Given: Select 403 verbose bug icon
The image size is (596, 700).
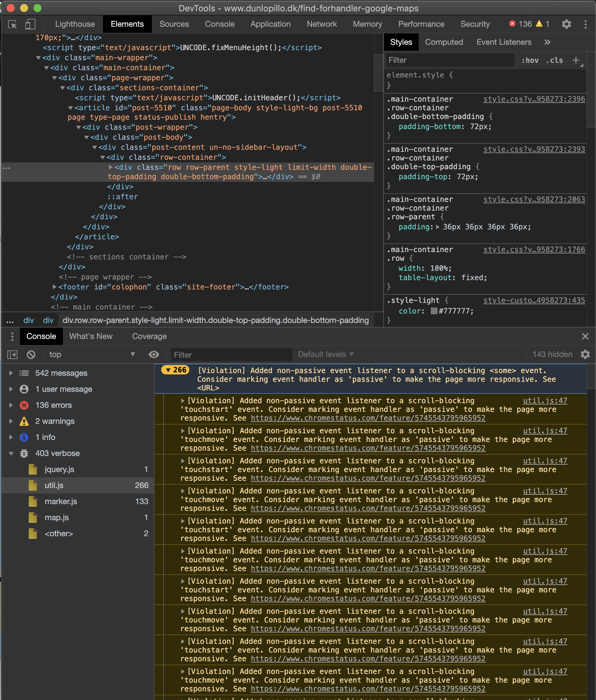Looking at the screenshot, I should click(x=24, y=453).
